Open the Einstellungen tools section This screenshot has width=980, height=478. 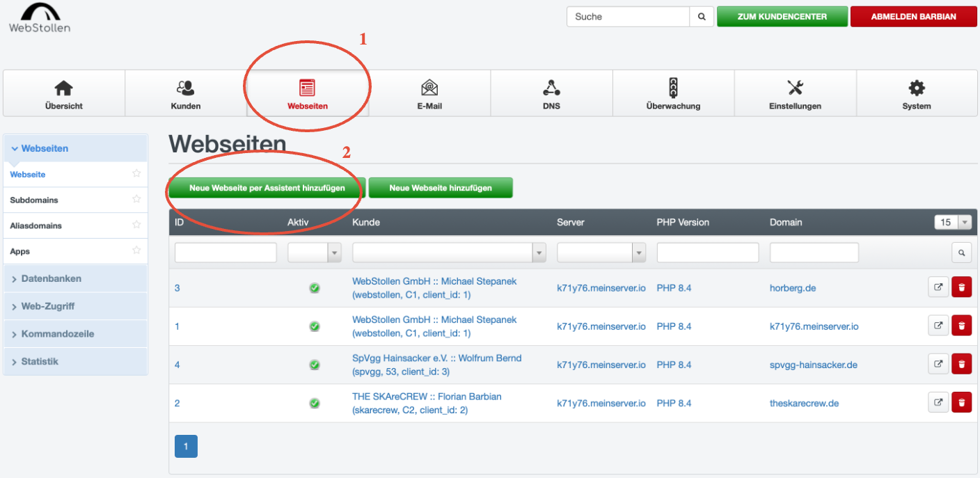tap(795, 93)
